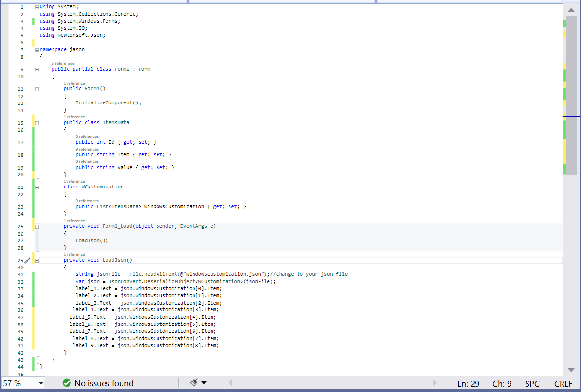Click the scrollbar up arrow
This screenshot has width=581, height=392.
(571, 9)
